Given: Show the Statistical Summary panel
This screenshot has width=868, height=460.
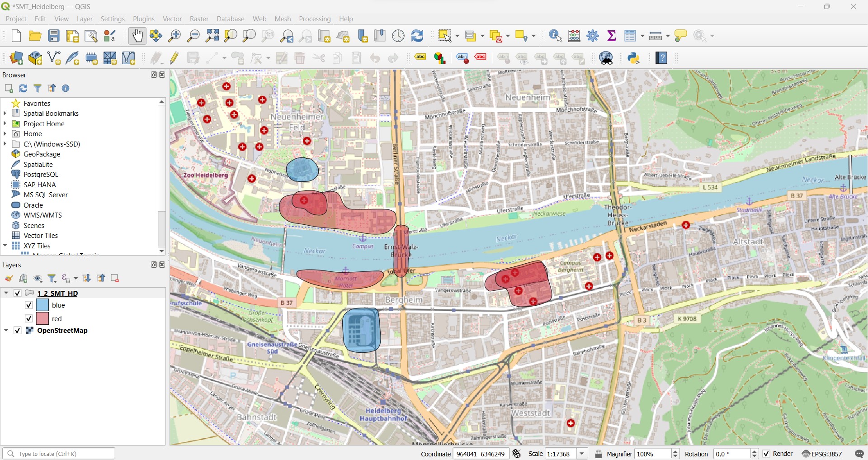Looking at the screenshot, I should (611, 35).
